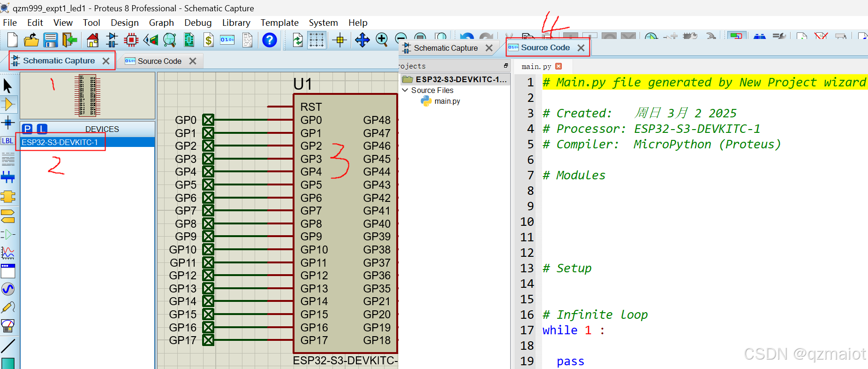Save the project with the floppy icon
This screenshot has width=868, height=369.
50,40
